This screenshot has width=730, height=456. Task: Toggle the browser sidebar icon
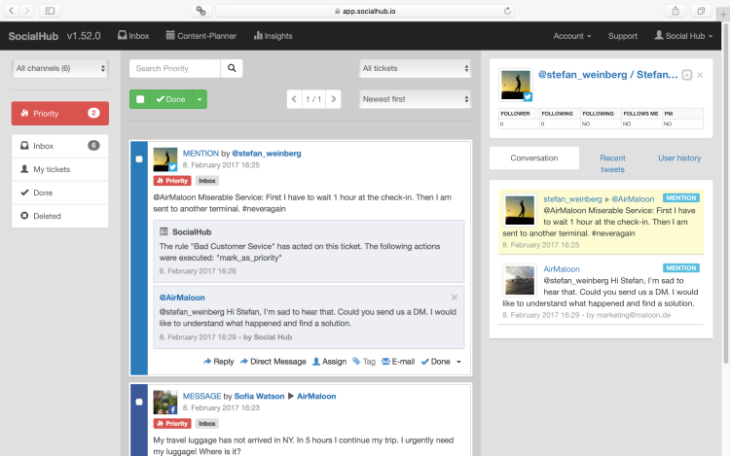50,10
